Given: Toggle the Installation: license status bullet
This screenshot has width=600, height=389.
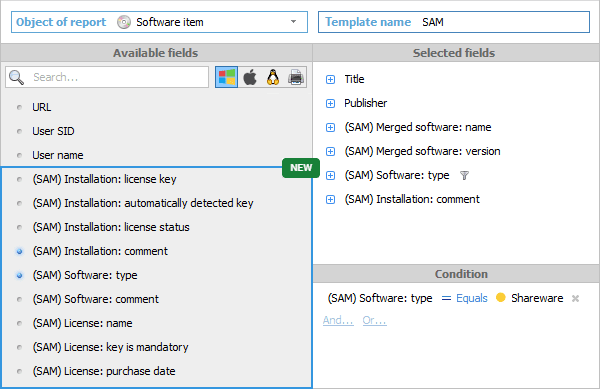Looking at the screenshot, I should tap(20, 228).
